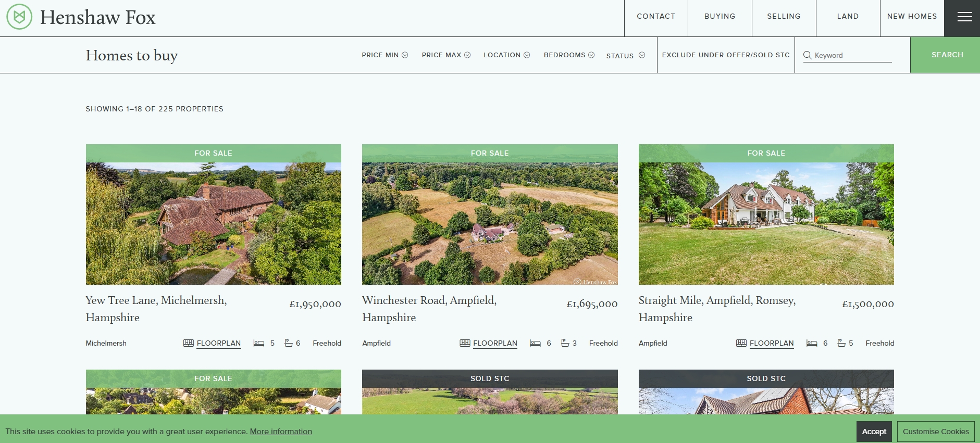The height and width of the screenshot is (443, 980).
Task: Open Straight Mile, Ampfield, Romsey listing title
Action: (717, 309)
